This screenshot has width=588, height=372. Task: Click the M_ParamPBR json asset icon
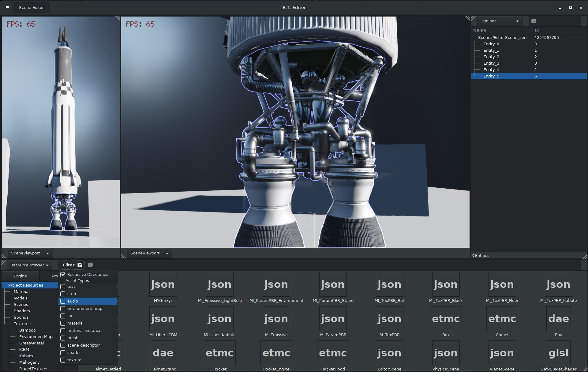333,319
